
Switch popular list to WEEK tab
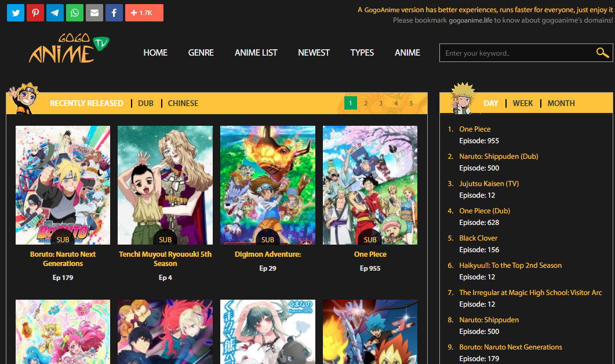(523, 103)
